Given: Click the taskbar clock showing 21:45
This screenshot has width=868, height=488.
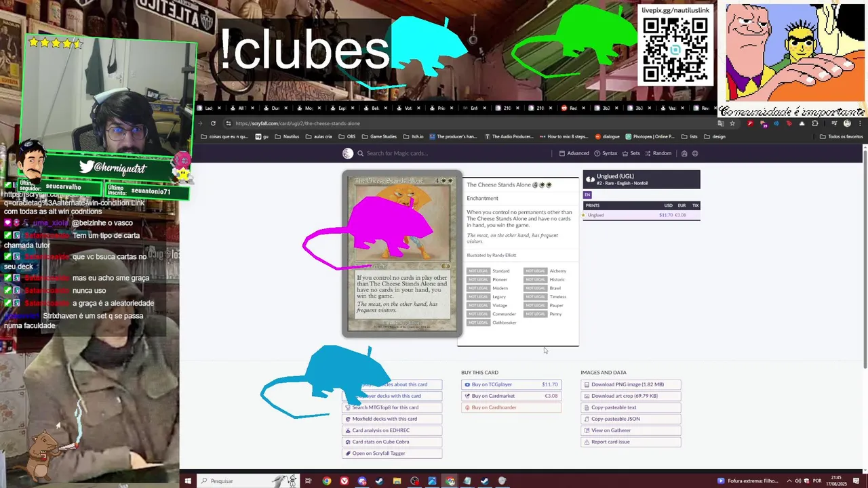Looking at the screenshot, I should coord(836,481).
